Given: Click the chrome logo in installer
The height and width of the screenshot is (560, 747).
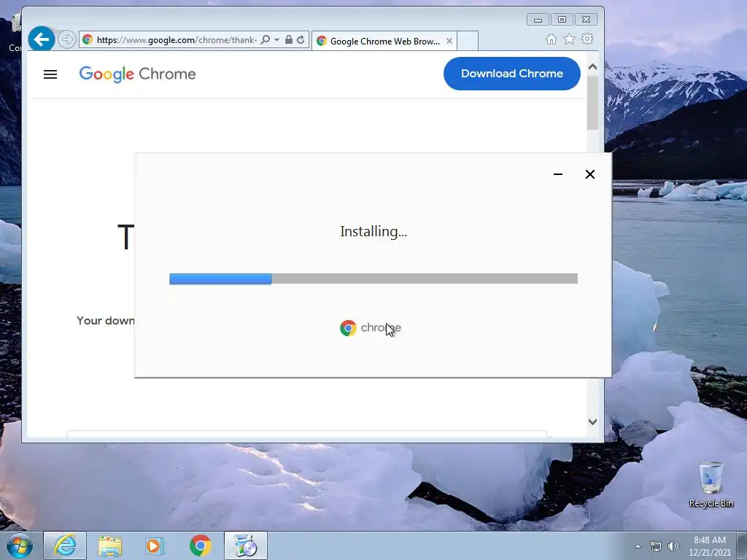Looking at the screenshot, I should tap(370, 328).
